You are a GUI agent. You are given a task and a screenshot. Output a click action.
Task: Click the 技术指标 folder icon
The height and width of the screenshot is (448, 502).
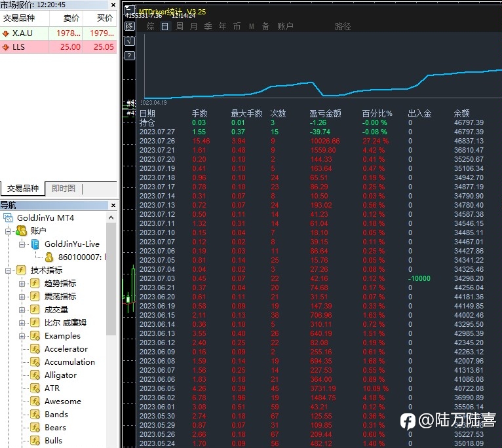(21, 270)
